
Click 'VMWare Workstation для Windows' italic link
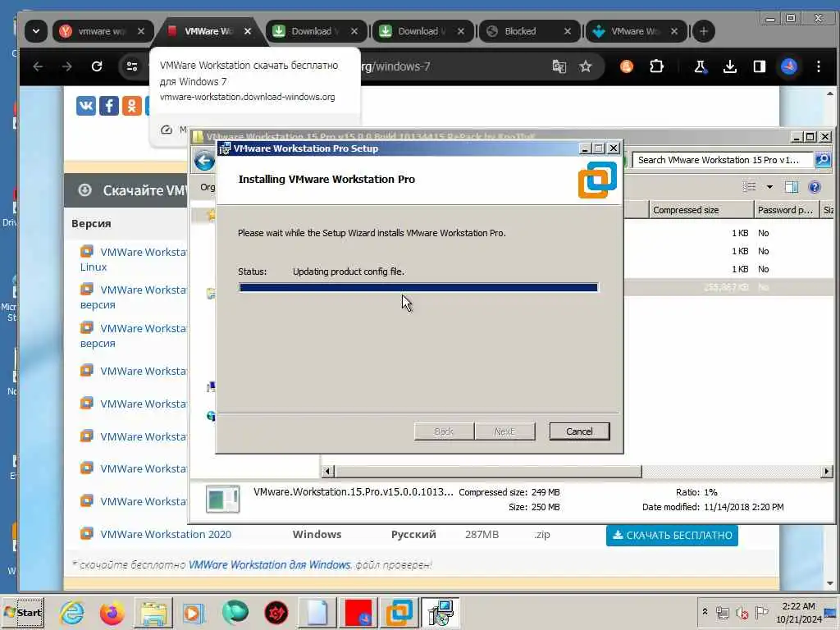[270, 564]
